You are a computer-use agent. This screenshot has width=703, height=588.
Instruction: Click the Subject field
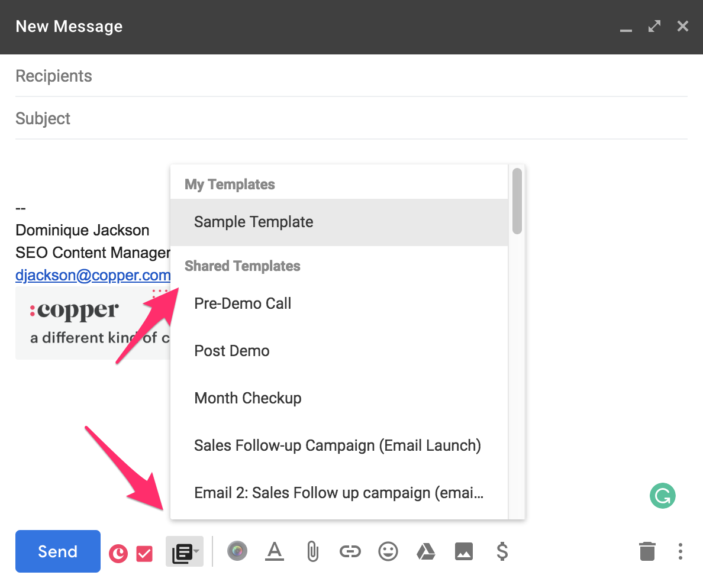tap(351, 118)
